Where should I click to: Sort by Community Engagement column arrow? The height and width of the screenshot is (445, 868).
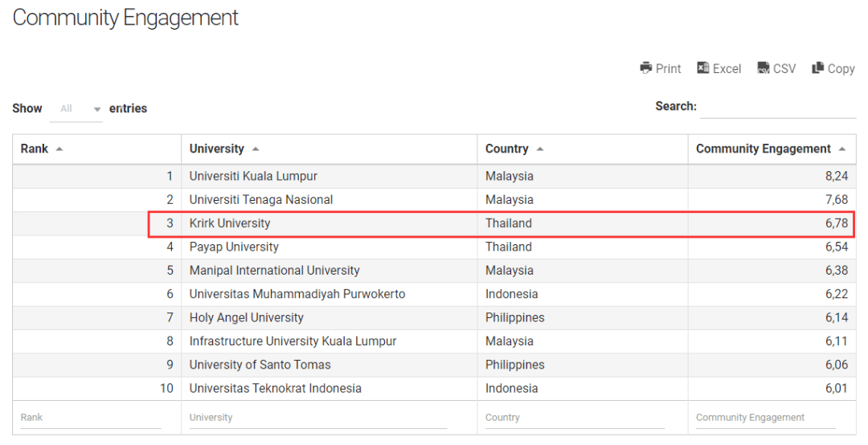(x=841, y=149)
